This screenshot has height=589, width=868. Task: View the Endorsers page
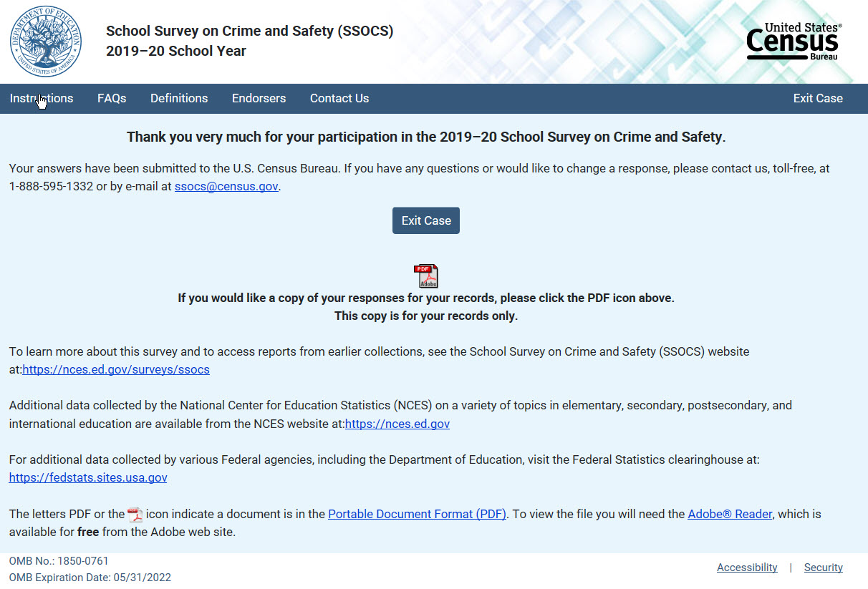tap(259, 99)
